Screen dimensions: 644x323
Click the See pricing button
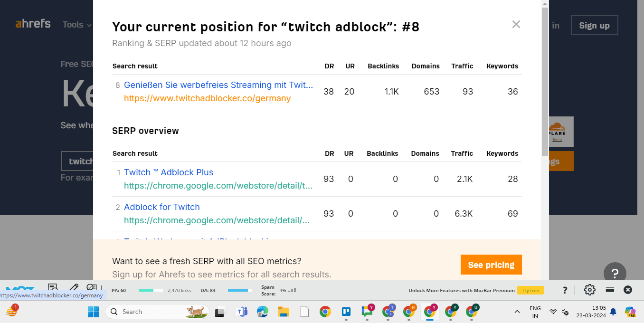491,265
